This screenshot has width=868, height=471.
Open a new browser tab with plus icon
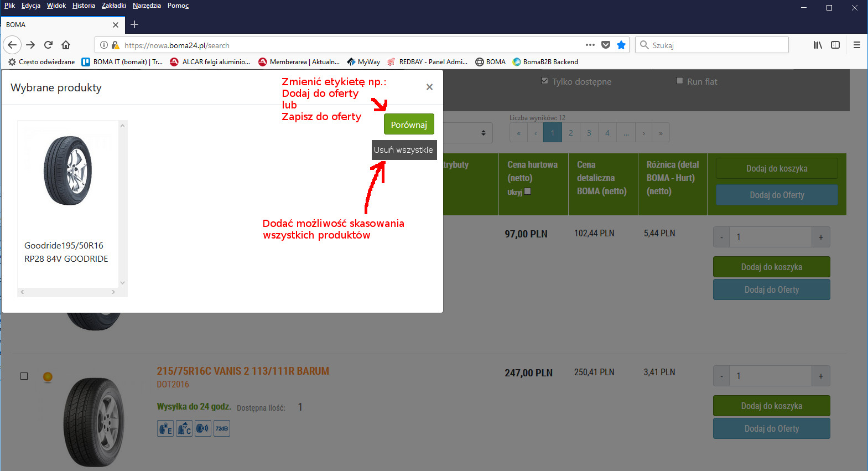pyautogui.click(x=134, y=24)
